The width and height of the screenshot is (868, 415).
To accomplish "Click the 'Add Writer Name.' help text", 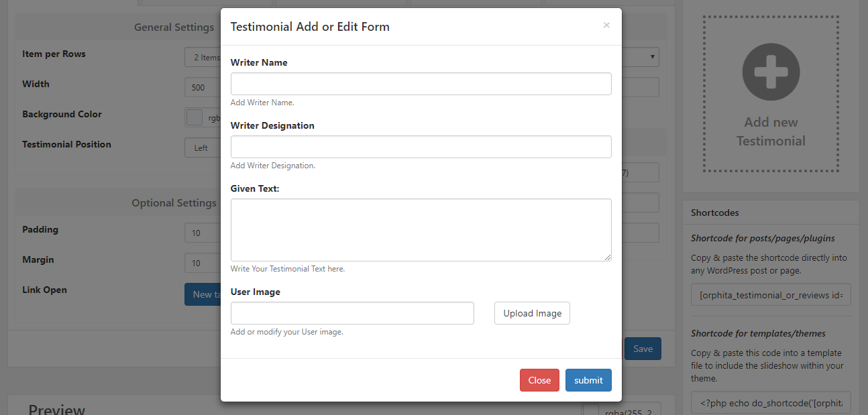I will click(262, 103).
